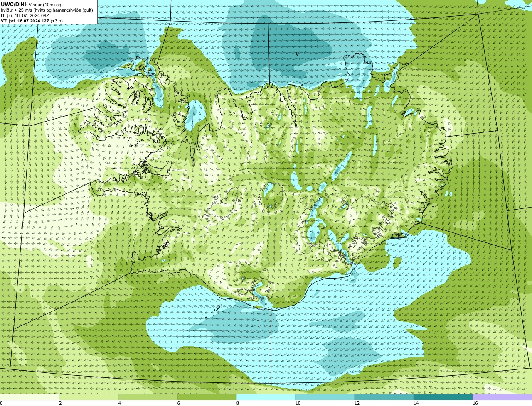
Task: Click the legend scale label "16"
Action: point(475,403)
